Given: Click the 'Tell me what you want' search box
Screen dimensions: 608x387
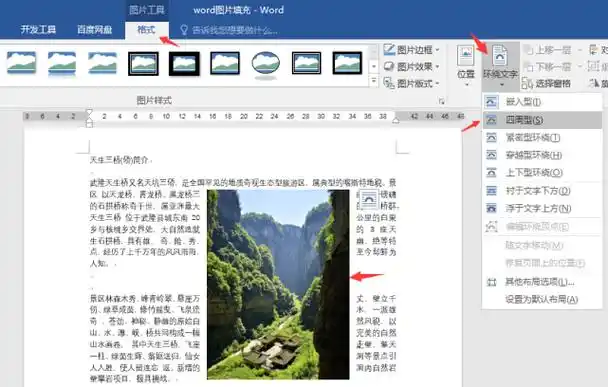Looking at the screenshot, I should 235,30.
